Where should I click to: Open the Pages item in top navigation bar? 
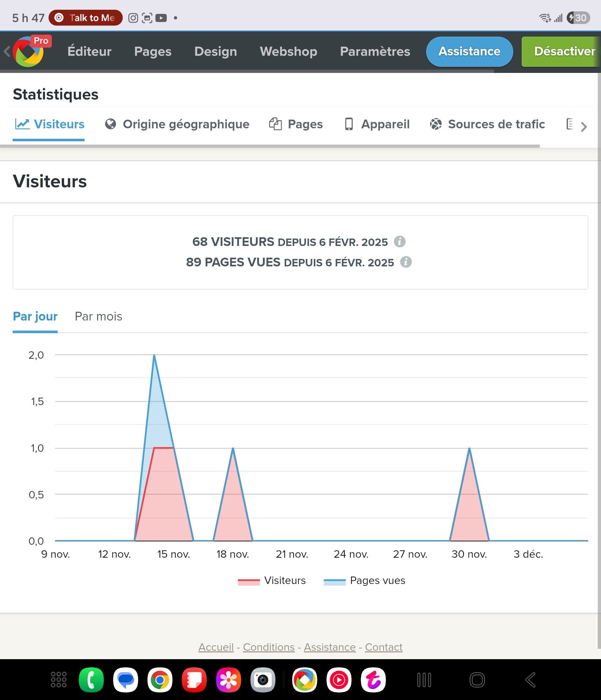153,51
